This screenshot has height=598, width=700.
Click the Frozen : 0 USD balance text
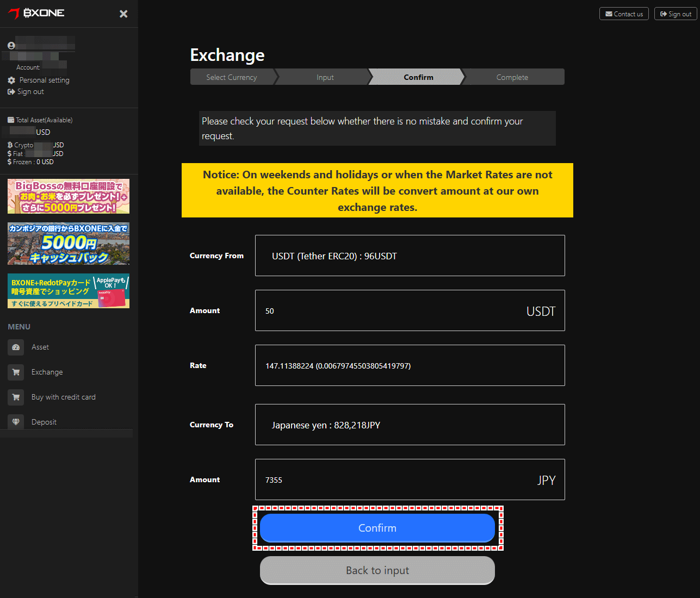(x=33, y=162)
